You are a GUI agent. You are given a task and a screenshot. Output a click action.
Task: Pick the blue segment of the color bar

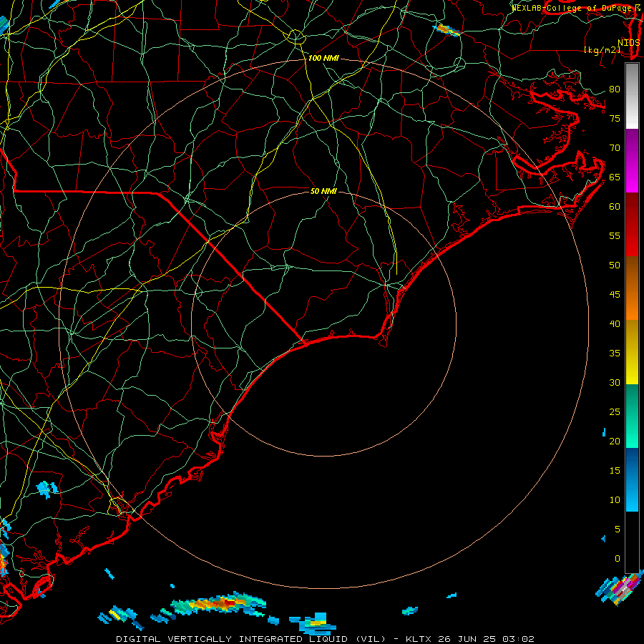632,479
